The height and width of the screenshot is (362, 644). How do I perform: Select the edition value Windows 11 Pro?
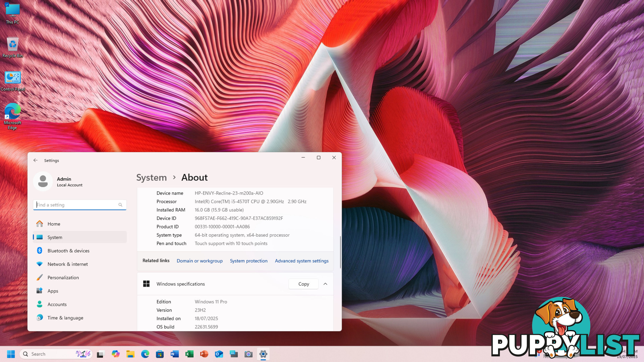(211, 302)
